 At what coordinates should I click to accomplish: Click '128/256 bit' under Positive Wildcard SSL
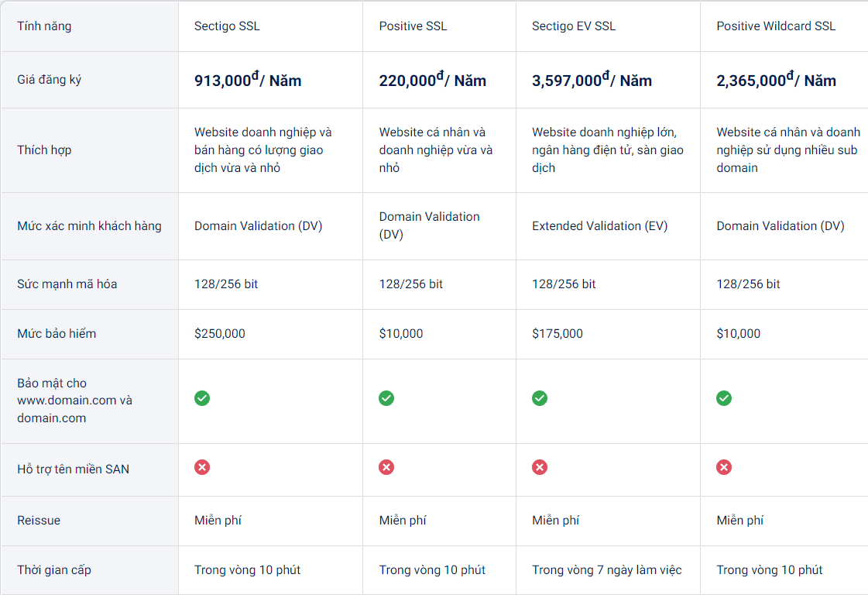point(748,284)
